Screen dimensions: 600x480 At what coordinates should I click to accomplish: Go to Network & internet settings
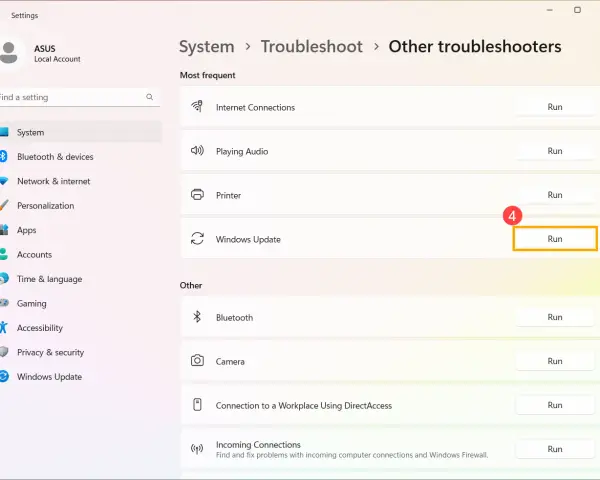(80, 181)
